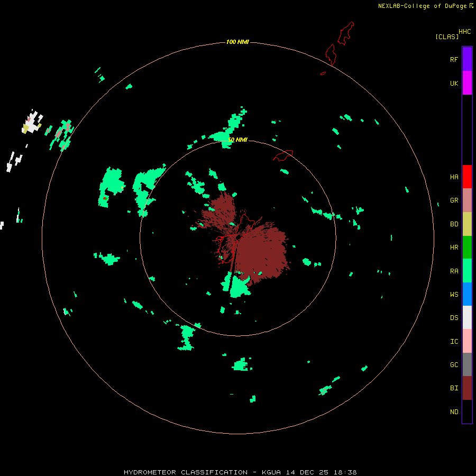Click the RA light green legend swatch
Image resolution: width=476 pixels, height=476 pixels.
click(x=467, y=271)
